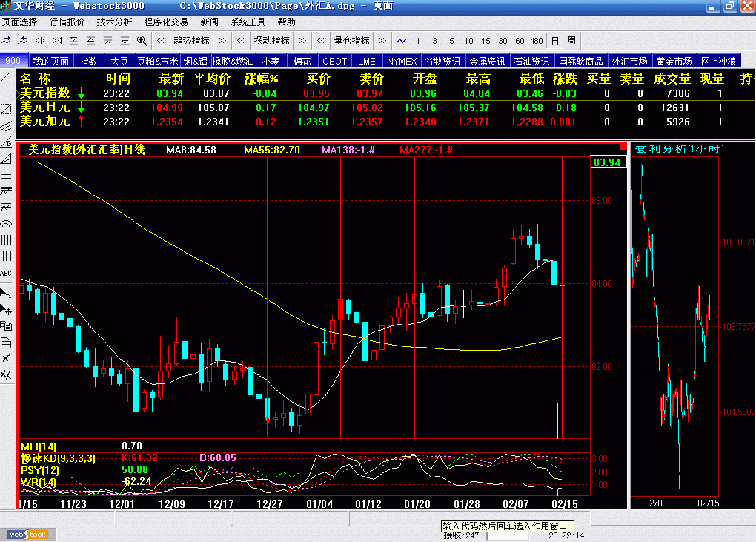
Task: Go to next volume indicator (>> after 量仓指标)
Action: (382, 41)
